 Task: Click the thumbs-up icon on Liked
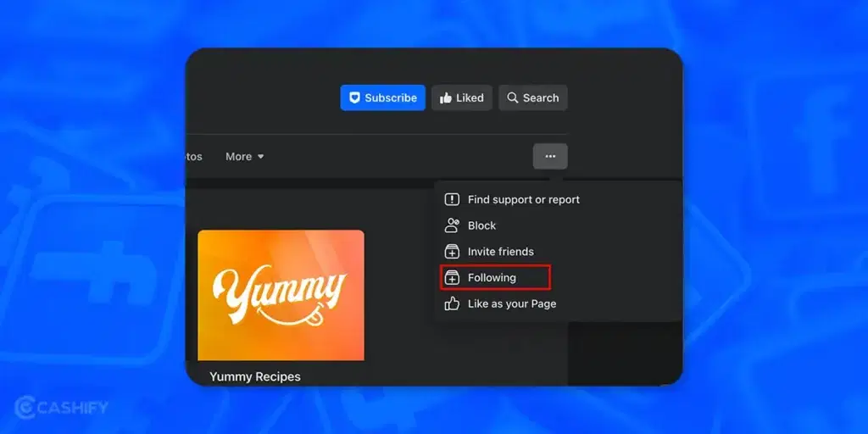click(446, 98)
